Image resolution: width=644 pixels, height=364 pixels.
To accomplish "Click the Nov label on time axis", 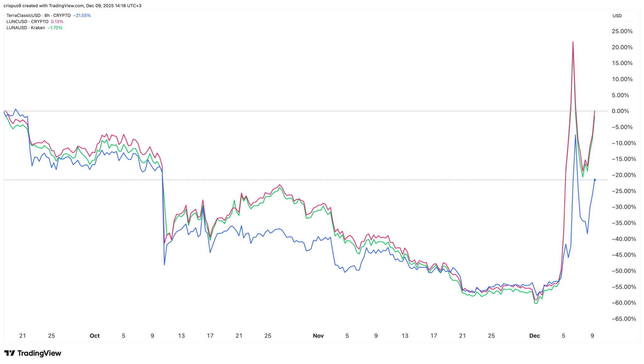I will click(318, 336).
